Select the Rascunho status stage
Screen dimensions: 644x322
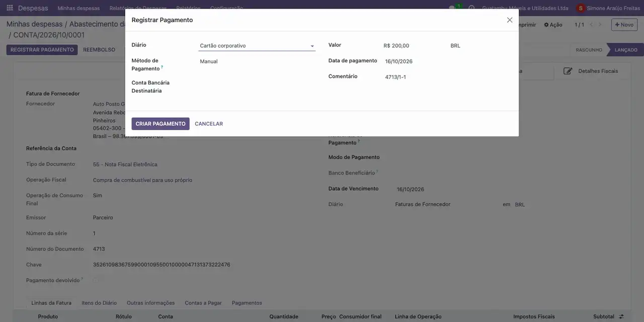pyautogui.click(x=589, y=50)
